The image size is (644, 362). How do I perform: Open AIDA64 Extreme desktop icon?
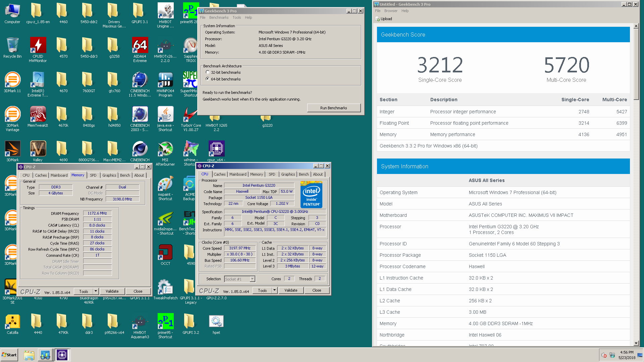(140, 49)
